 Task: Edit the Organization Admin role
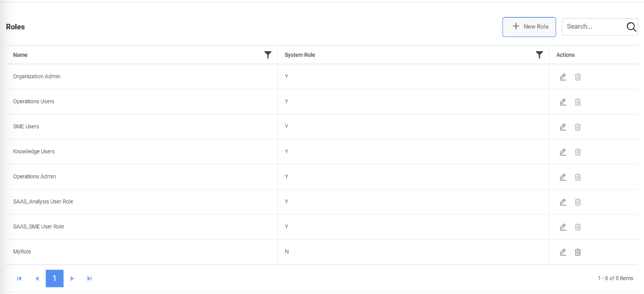[562, 77]
